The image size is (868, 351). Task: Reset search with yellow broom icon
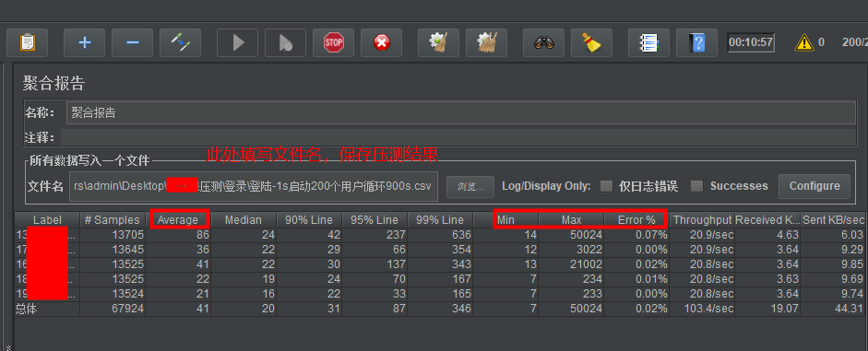[592, 42]
